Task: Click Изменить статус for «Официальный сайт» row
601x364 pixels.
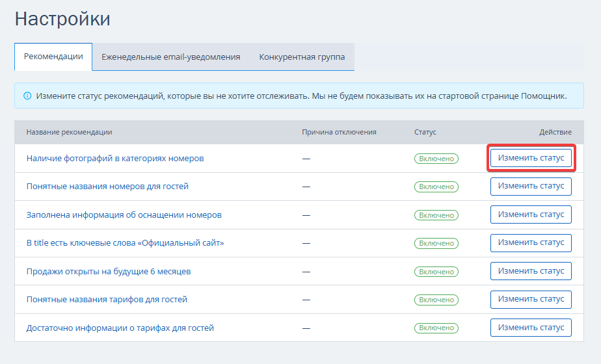Action: pyautogui.click(x=531, y=243)
